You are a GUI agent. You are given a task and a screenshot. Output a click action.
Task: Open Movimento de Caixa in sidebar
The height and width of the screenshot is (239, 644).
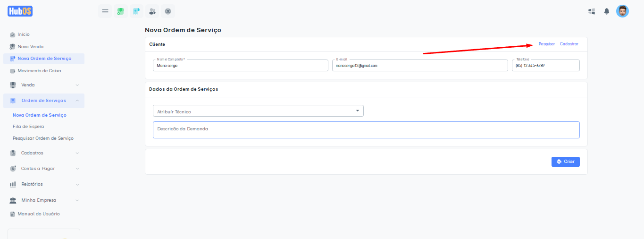pos(39,71)
